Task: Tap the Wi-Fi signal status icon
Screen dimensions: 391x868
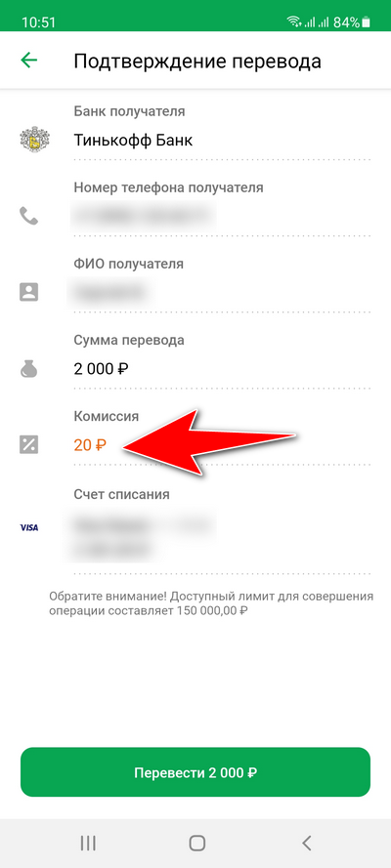Action: click(293, 22)
